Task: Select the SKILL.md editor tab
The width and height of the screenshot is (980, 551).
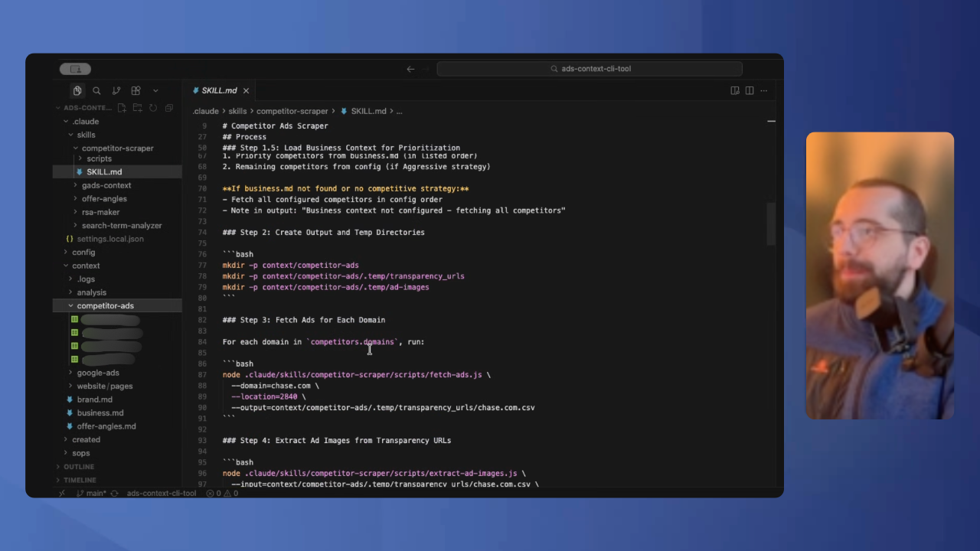Action: (x=220, y=90)
